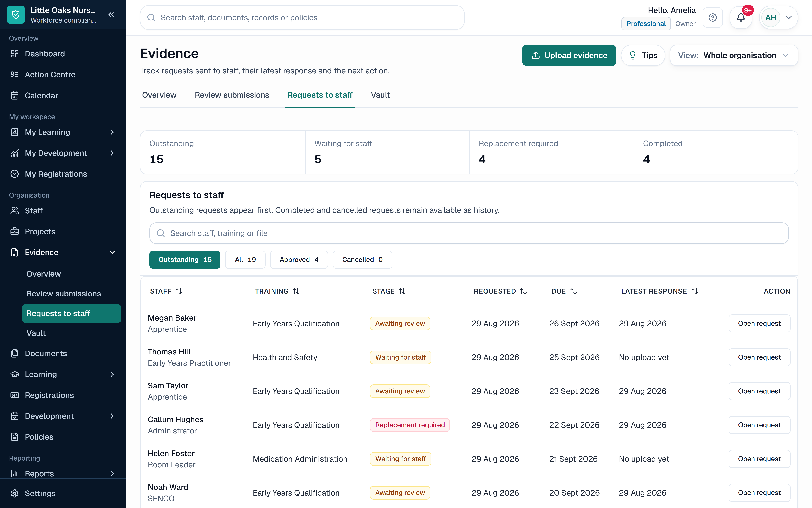Click the magnifier icon in top search
The image size is (812, 508).
151,17
